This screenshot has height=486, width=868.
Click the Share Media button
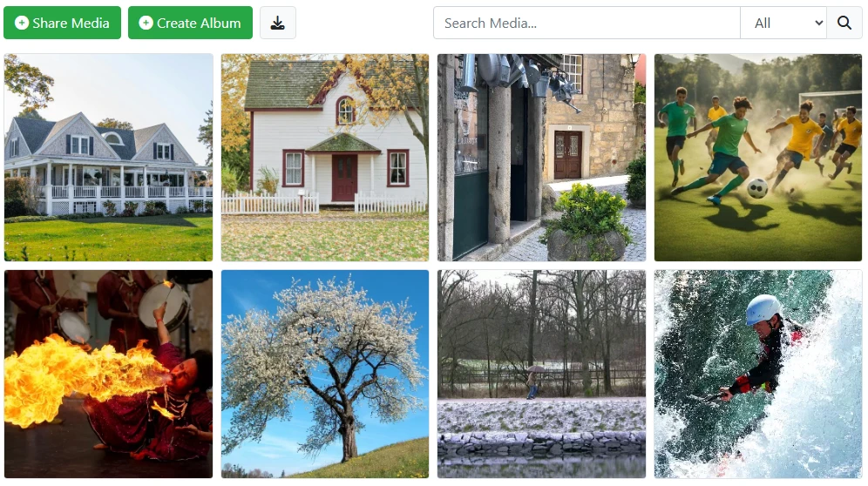point(62,23)
